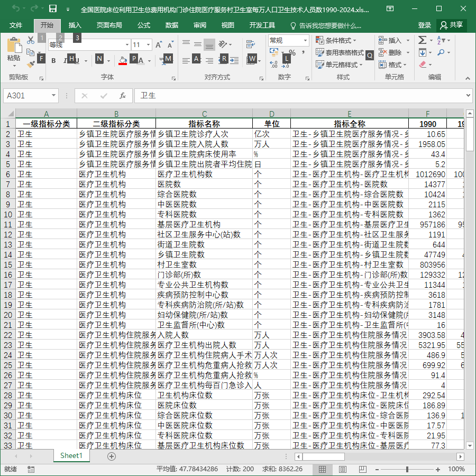Click the Increase Font Size icon
This screenshot has width=476, height=476.
click(x=159, y=44)
